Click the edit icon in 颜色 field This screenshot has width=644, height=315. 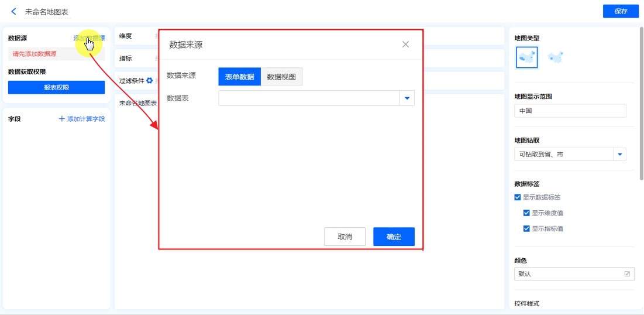click(627, 273)
